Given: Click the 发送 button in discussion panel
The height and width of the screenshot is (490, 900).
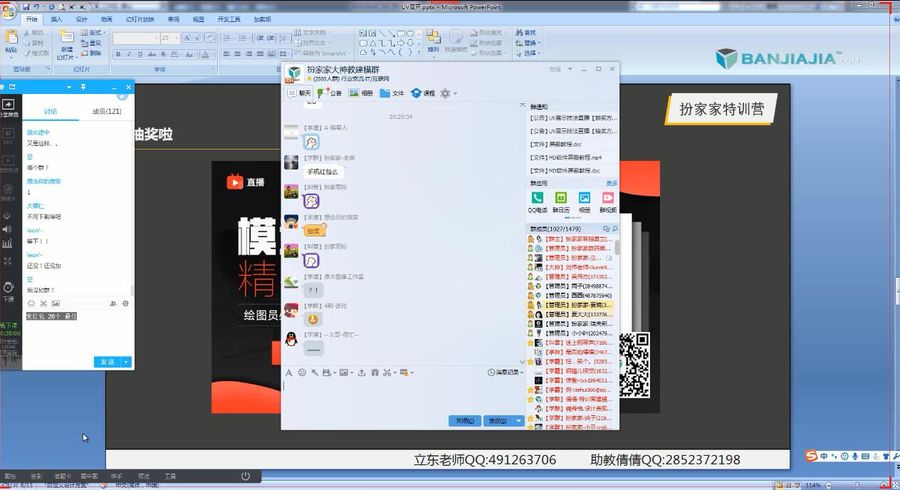Looking at the screenshot, I should coord(107,362).
